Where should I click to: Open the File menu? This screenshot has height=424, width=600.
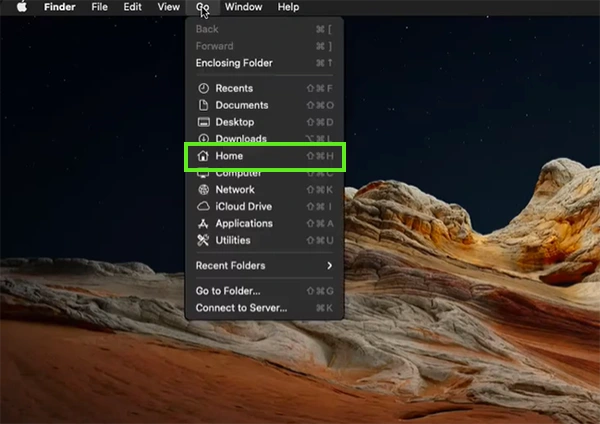point(99,7)
